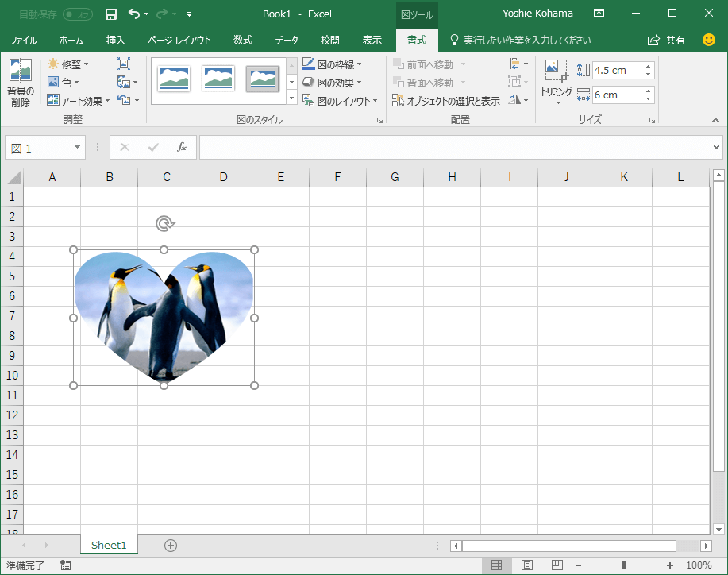Viewport: 728px width, 575px height.
Task: Click the vertical scroll down arrow
Action: [718, 529]
